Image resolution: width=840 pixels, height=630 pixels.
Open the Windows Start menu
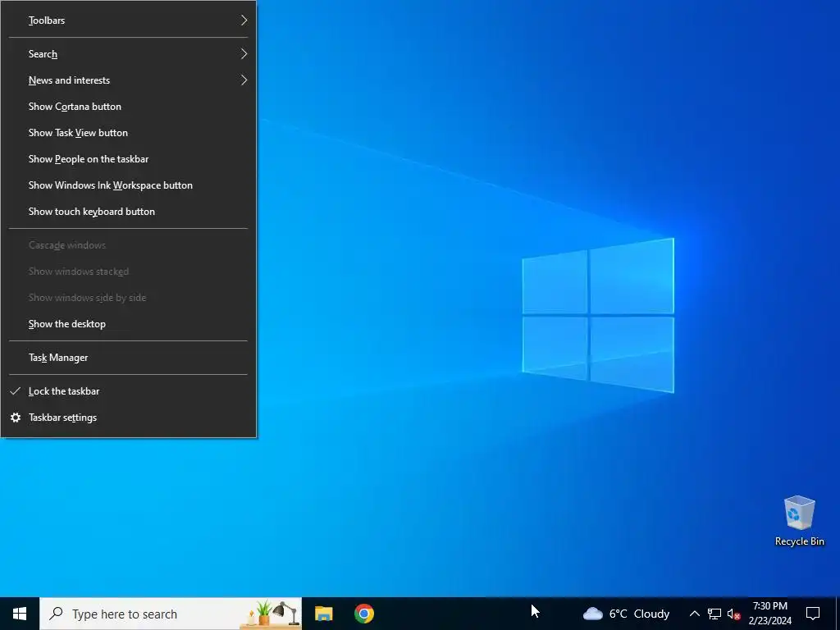[x=20, y=614]
